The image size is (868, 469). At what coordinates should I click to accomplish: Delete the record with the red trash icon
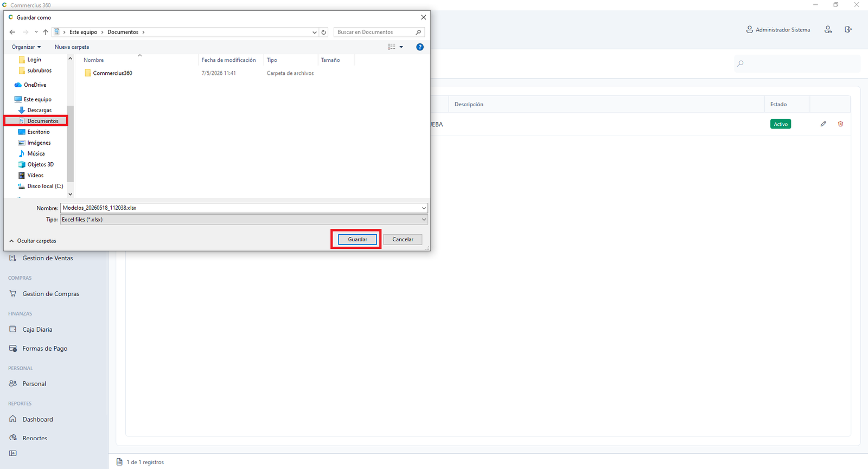(x=840, y=124)
